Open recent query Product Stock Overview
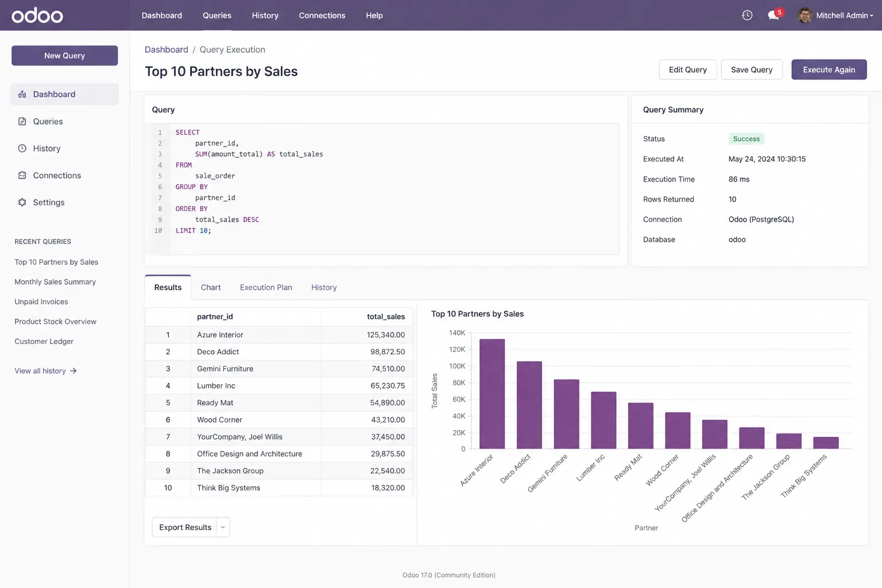This screenshot has width=882, height=588. point(55,322)
